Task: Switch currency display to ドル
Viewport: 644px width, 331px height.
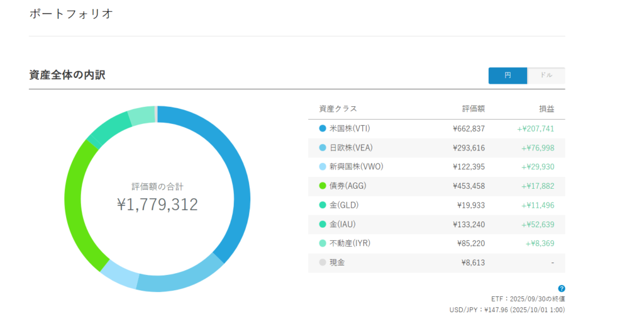Action: coord(546,76)
